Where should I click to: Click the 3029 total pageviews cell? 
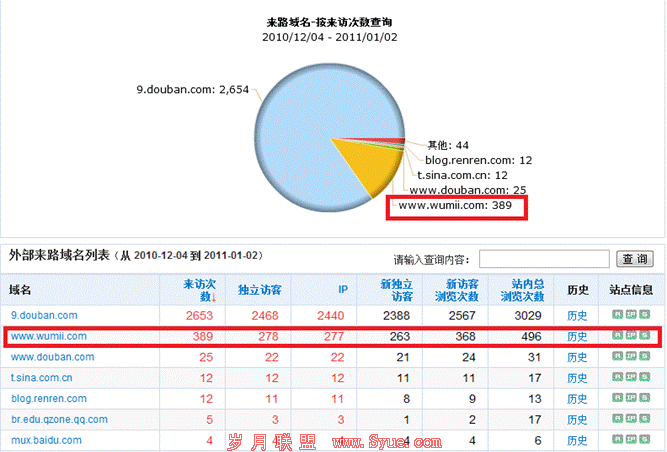click(x=528, y=316)
